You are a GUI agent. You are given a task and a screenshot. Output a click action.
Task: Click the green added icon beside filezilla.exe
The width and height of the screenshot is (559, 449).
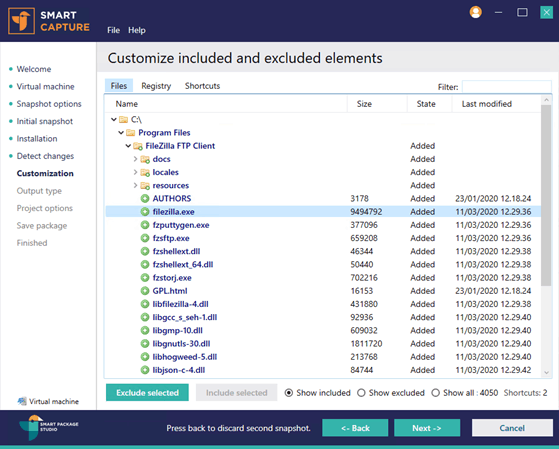[x=145, y=212]
